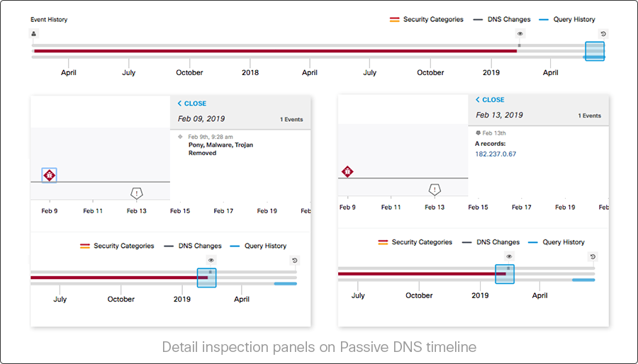Click DNS Changes legend in right panel
The width and height of the screenshot is (638, 364).
pos(491,242)
